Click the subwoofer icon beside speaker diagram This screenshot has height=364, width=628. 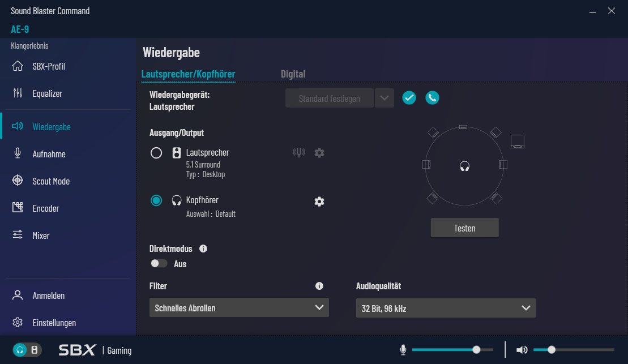click(518, 142)
